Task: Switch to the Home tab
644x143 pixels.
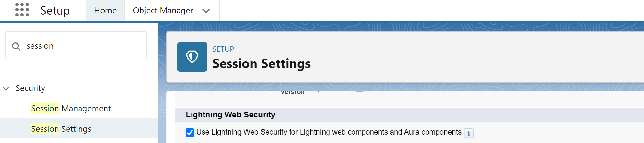Action: [105, 11]
